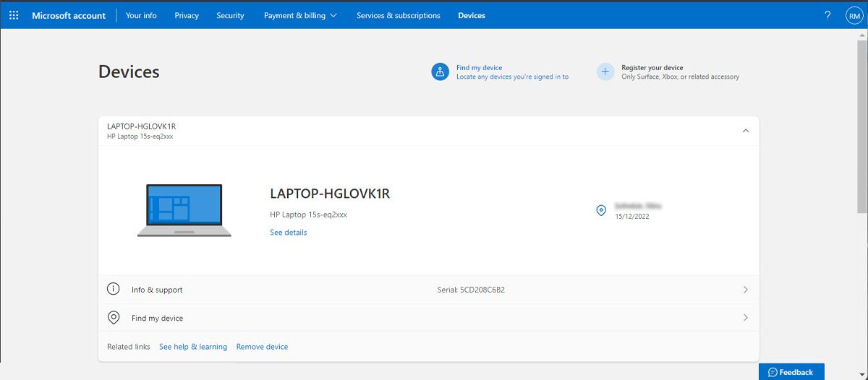Click the laptop illustration image
The width and height of the screenshot is (868, 380).
[x=184, y=210]
